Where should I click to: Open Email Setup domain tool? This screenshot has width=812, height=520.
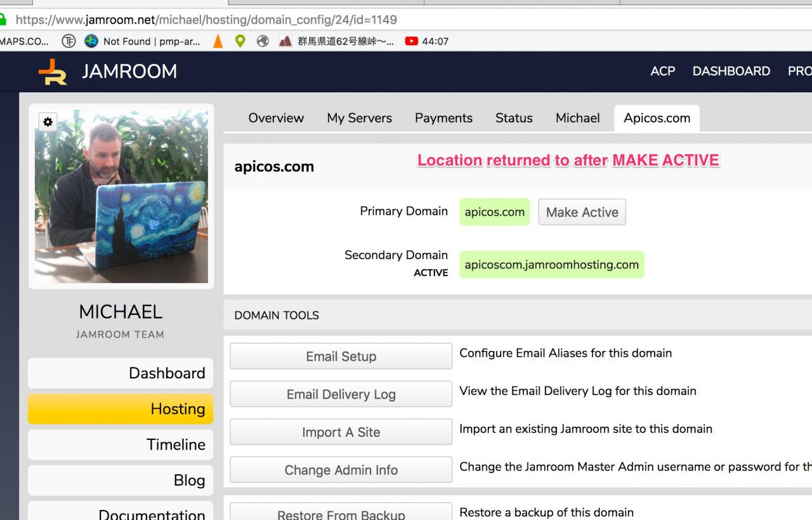tap(341, 356)
